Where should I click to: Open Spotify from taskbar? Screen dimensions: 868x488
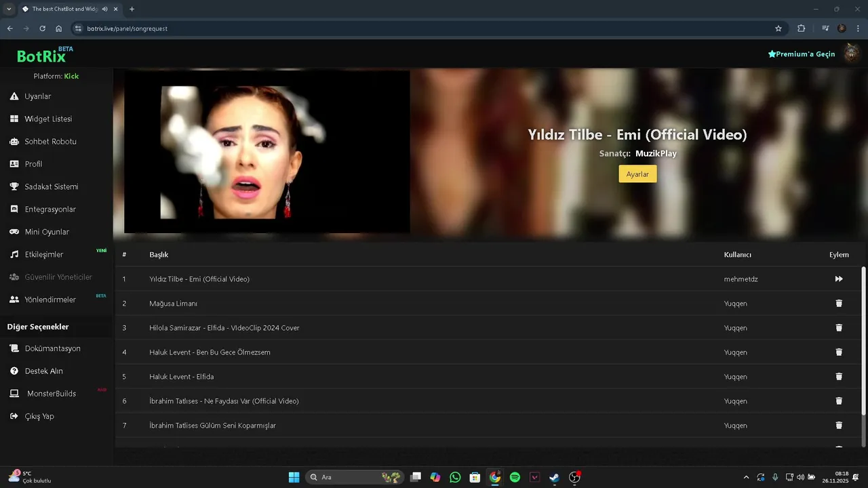[x=515, y=477]
